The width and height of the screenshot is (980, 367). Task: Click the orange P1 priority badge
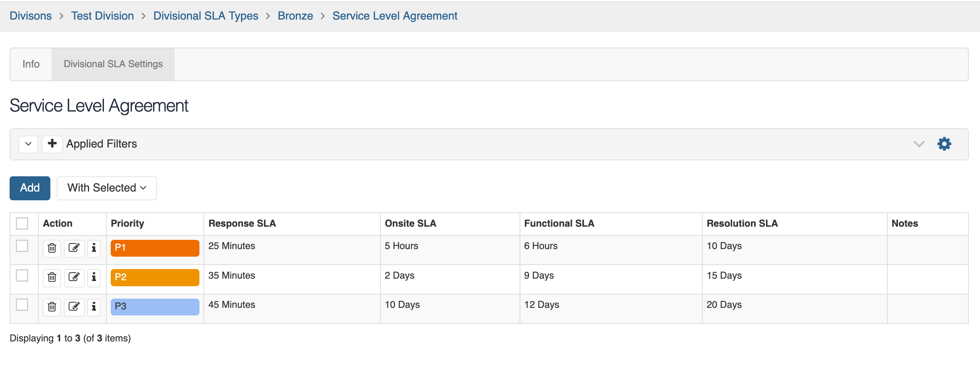[x=155, y=248]
